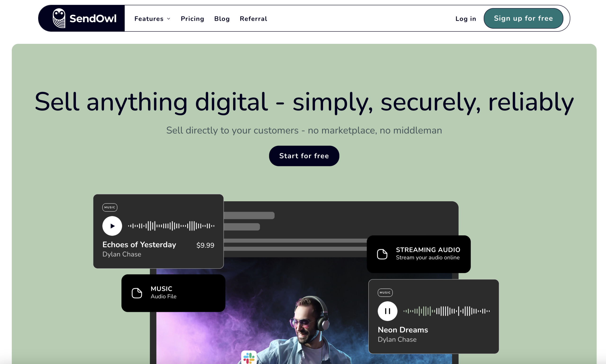
Task: Click the Start for free button
Action: click(304, 156)
